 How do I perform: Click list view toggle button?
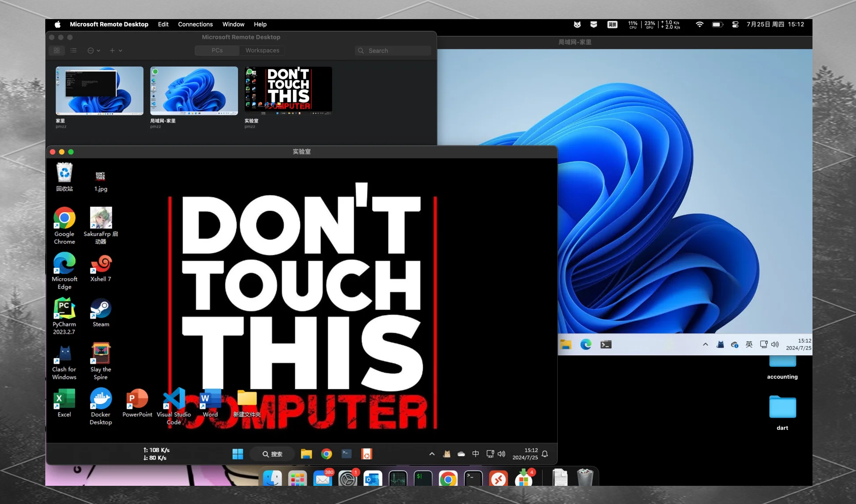click(73, 51)
